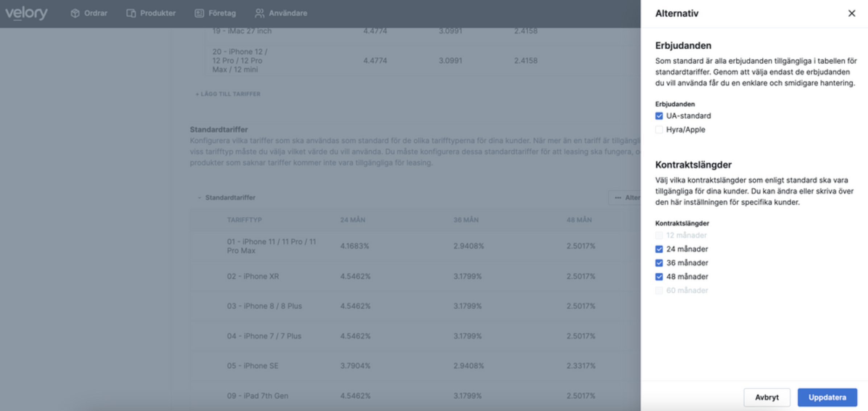Viewport: 868px width, 411px height.
Task: Click the Ordrar box icon
Action: pyautogui.click(x=75, y=13)
